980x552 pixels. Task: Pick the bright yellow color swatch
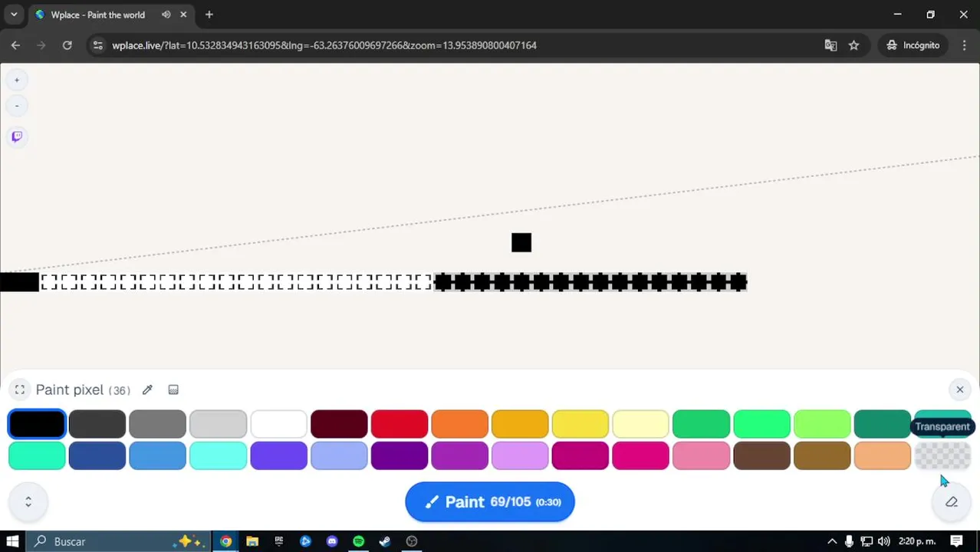coord(580,424)
